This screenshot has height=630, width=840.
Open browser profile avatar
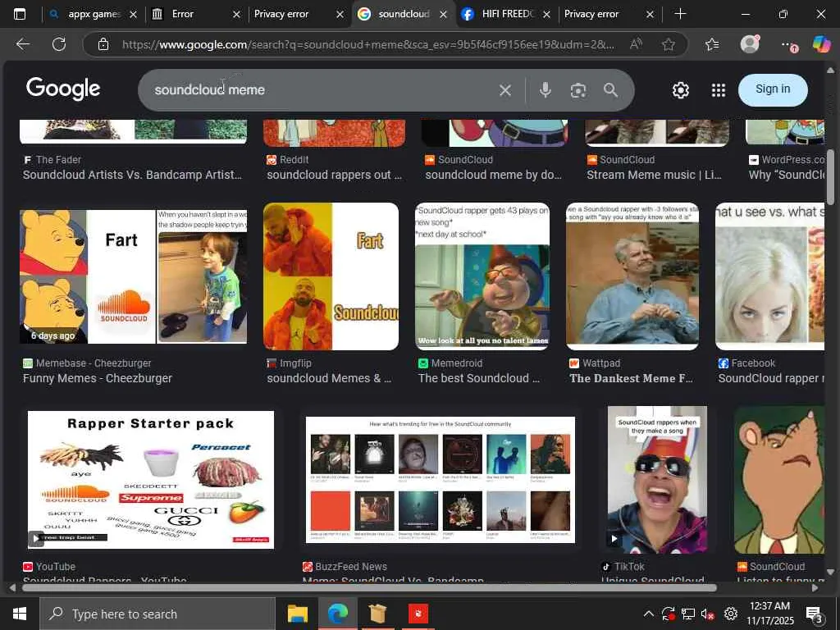tap(750, 44)
